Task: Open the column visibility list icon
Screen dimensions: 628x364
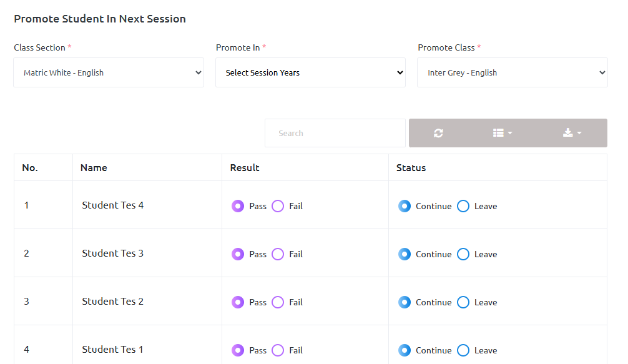Action: point(502,133)
